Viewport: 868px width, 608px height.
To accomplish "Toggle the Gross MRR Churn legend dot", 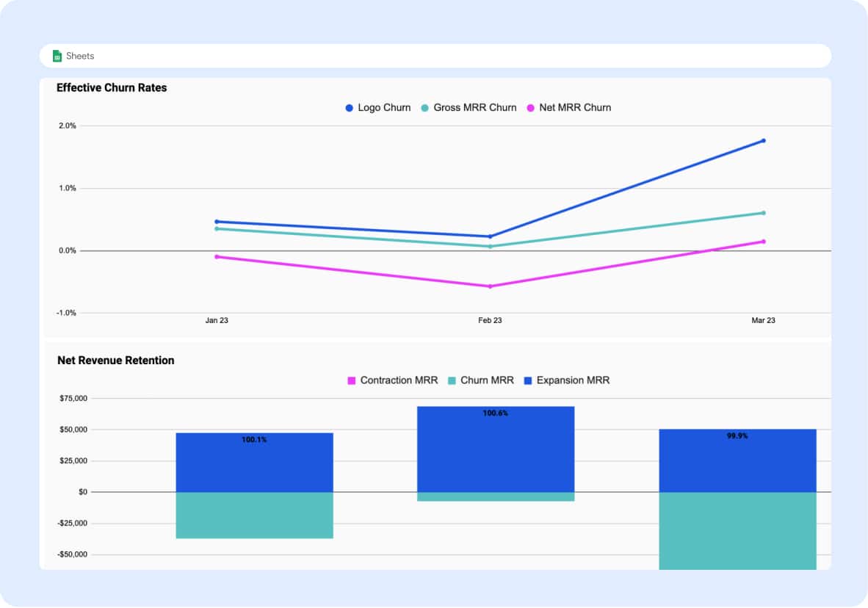I will [424, 108].
